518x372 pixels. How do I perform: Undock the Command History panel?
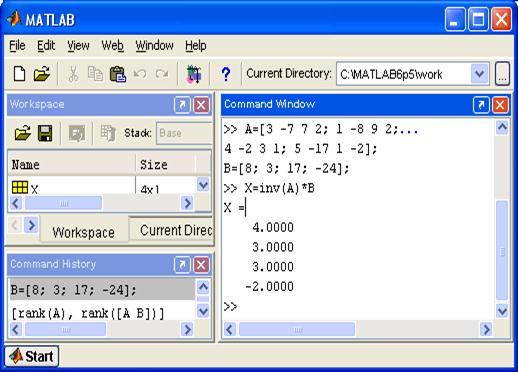(x=182, y=265)
